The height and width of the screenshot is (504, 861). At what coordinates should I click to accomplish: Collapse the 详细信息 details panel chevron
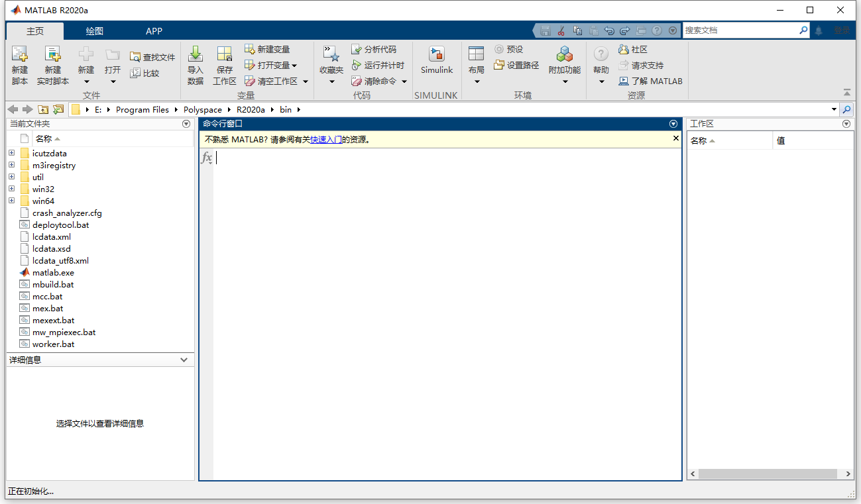184,360
